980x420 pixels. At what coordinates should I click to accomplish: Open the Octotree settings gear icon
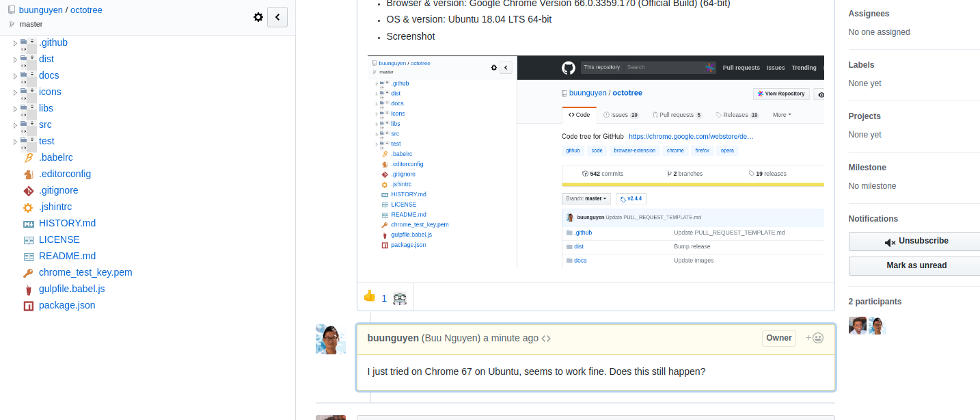click(258, 17)
